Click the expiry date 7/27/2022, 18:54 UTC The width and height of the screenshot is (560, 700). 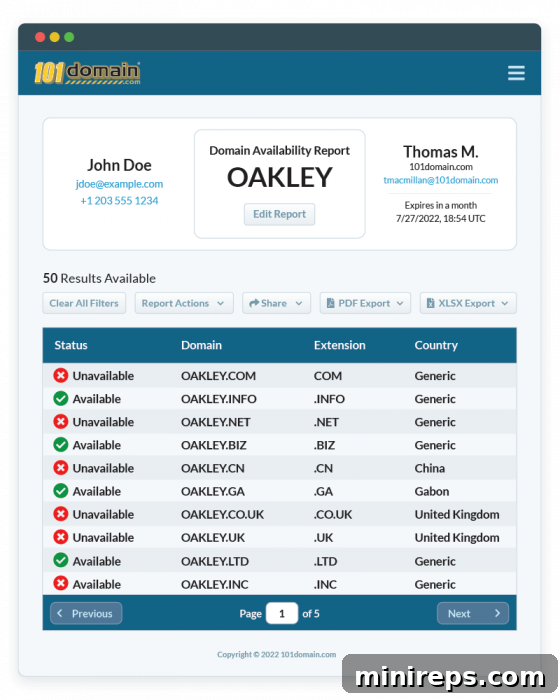[441, 218]
